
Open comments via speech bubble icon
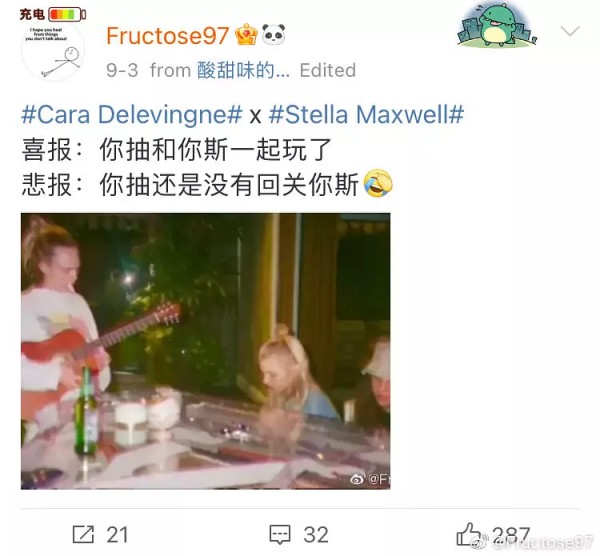280,535
